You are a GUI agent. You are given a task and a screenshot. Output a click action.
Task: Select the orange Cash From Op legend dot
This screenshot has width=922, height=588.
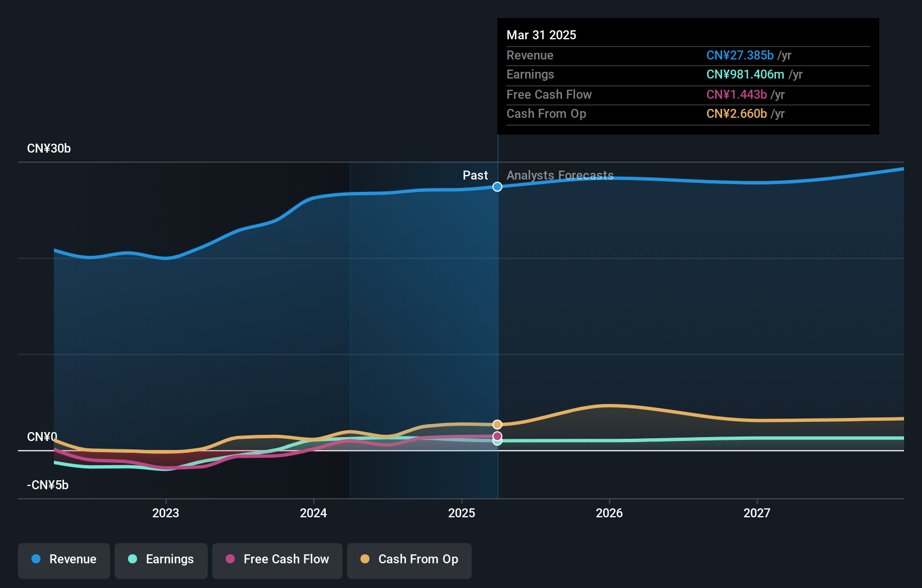(x=365, y=559)
